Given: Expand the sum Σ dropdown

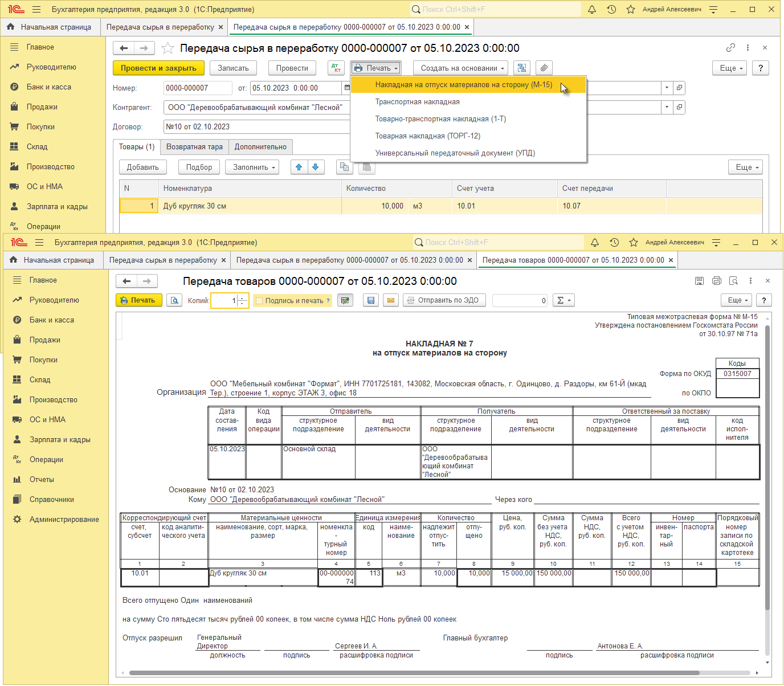Looking at the screenshot, I should [563, 300].
